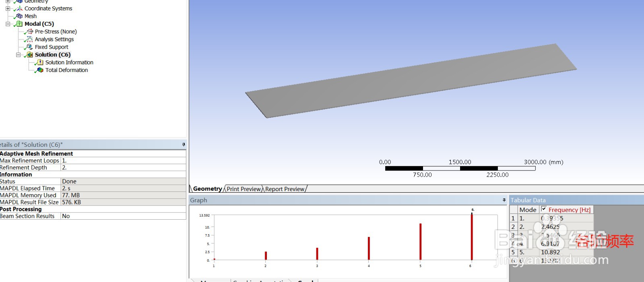This screenshot has width=644, height=282.
Task: Collapse the Solution (C6) branch
Action: (18, 55)
